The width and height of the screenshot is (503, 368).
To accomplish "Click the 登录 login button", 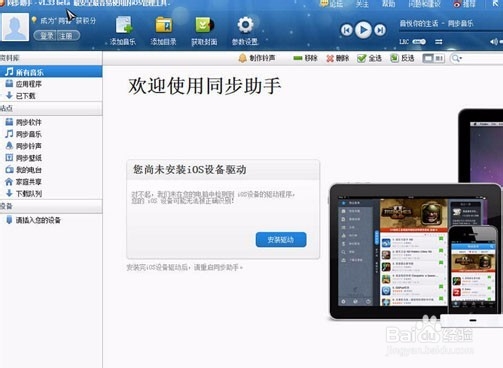I will [46, 35].
